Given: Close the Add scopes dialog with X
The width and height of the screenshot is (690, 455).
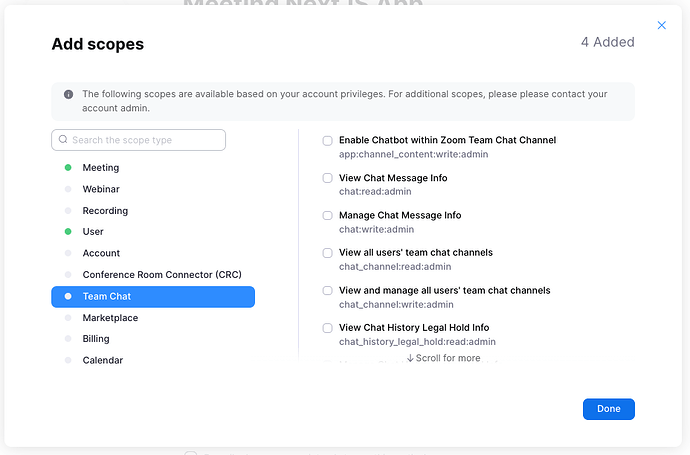Looking at the screenshot, I should click(x=661, y=26).
